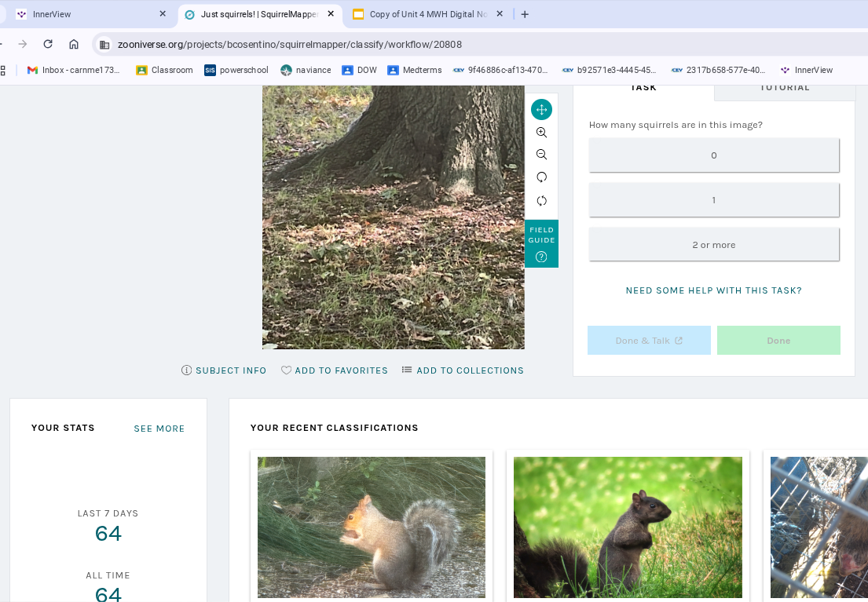The width and height of the screenshot is (868, 602).
Task: Switch to Copy of Unit 4 MWH tab
Action: (427, 14)
